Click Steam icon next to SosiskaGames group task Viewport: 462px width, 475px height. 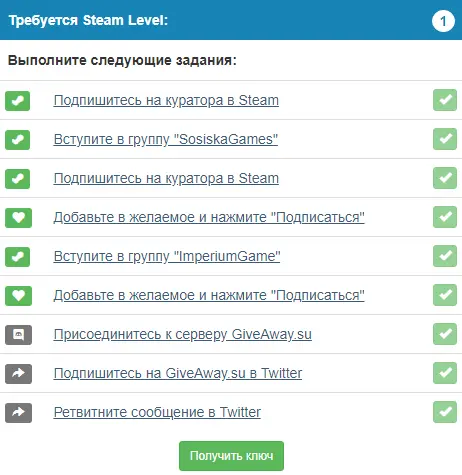click(17, 140)
